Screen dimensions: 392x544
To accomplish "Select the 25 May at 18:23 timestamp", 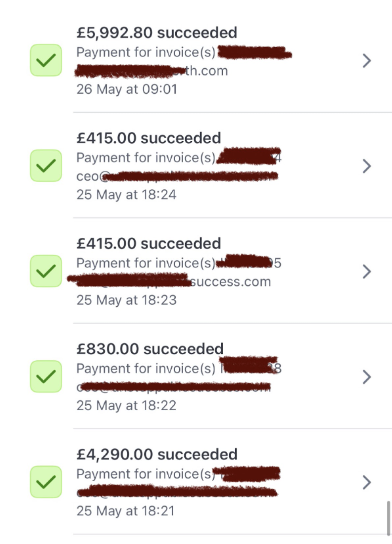I will (x=126, y=300).
